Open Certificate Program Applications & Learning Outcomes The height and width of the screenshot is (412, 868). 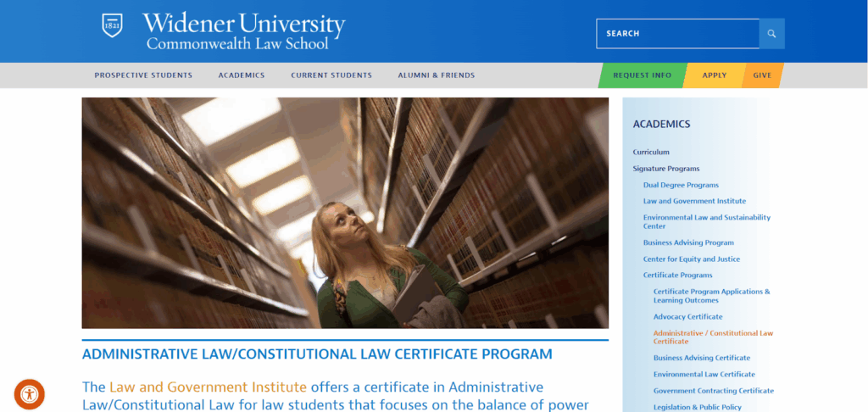[x=711, y=296]
